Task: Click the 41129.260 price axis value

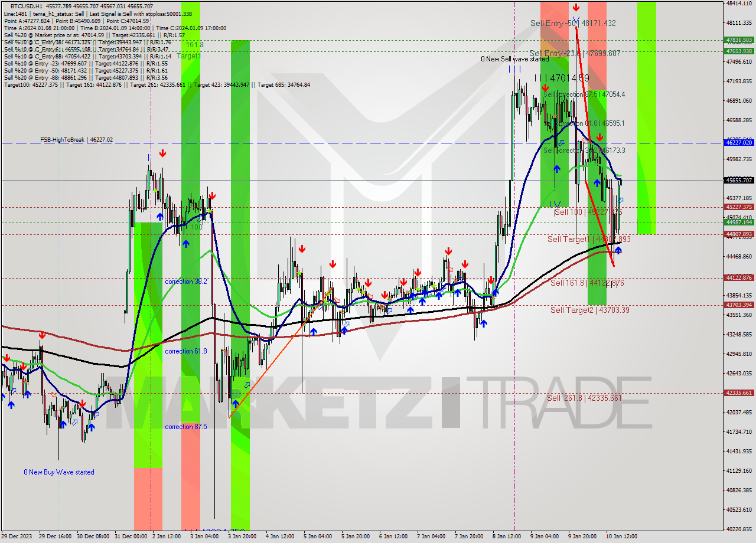Action: click(x=739, y=470)
